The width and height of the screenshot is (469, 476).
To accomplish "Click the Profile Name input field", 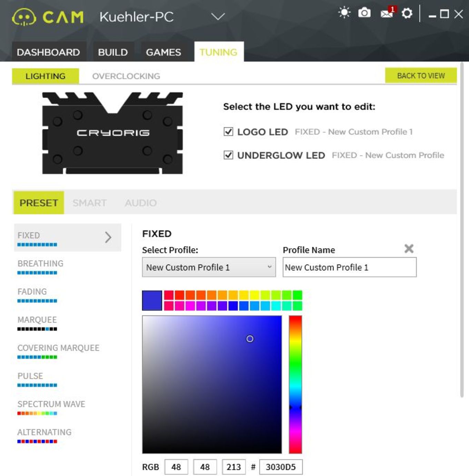I will click(x=350, y=267).
